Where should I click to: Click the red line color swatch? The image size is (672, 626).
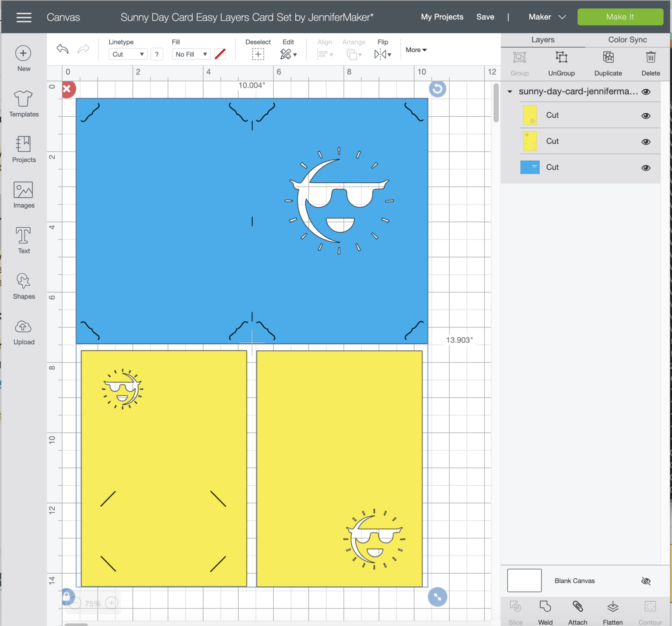click(220, 54)
